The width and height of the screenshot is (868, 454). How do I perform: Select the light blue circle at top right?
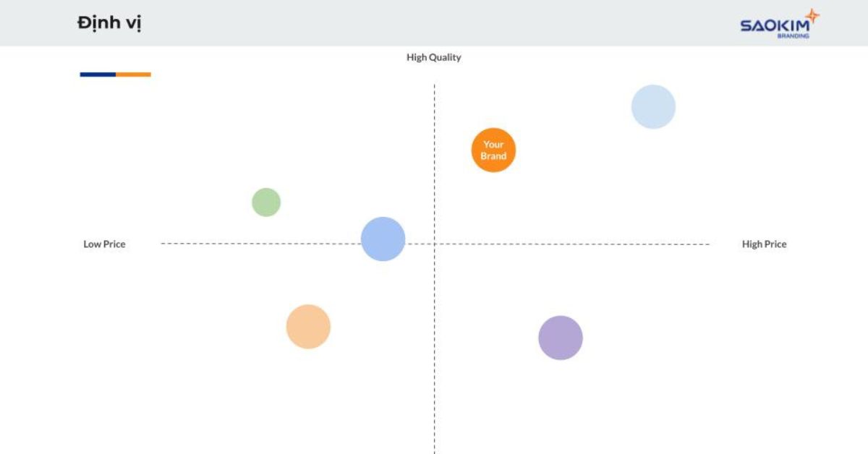653,107
